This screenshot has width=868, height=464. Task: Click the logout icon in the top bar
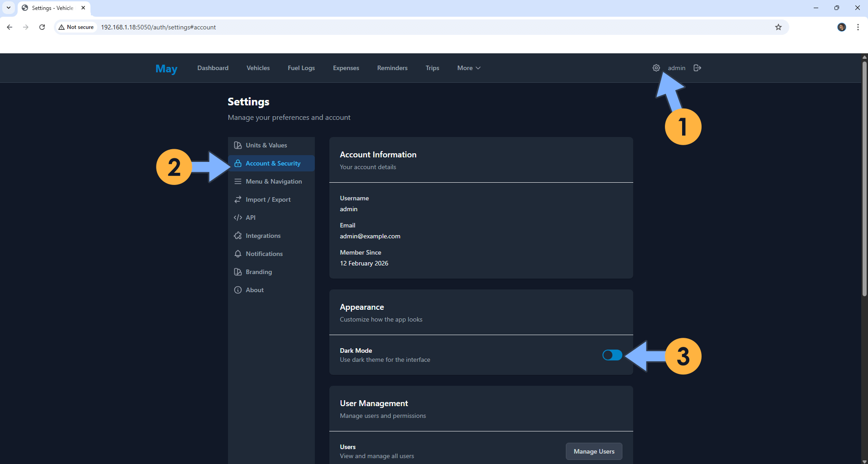pyautogui.click(x=697, y=68)
